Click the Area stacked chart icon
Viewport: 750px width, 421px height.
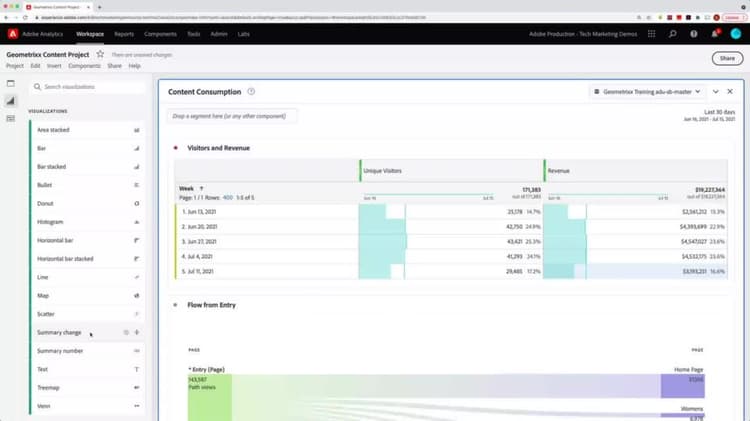137,130
